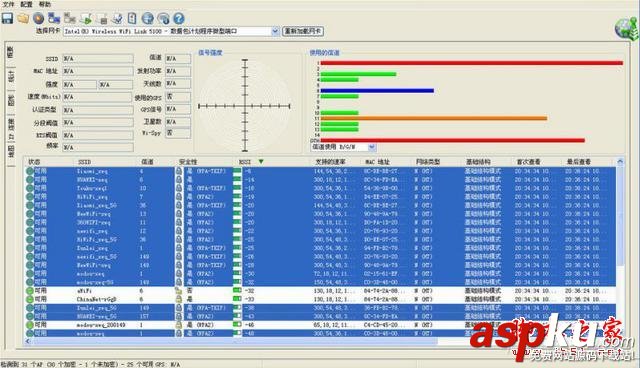This screenshot has height=368, width=640.
Task: Click the signal bar icon in aWiFi row
Action: (237, 290)
